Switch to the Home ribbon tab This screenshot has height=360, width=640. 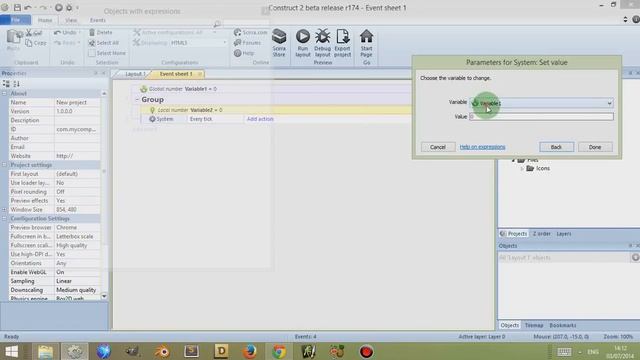pyautogui.click(x=45, y=20)
